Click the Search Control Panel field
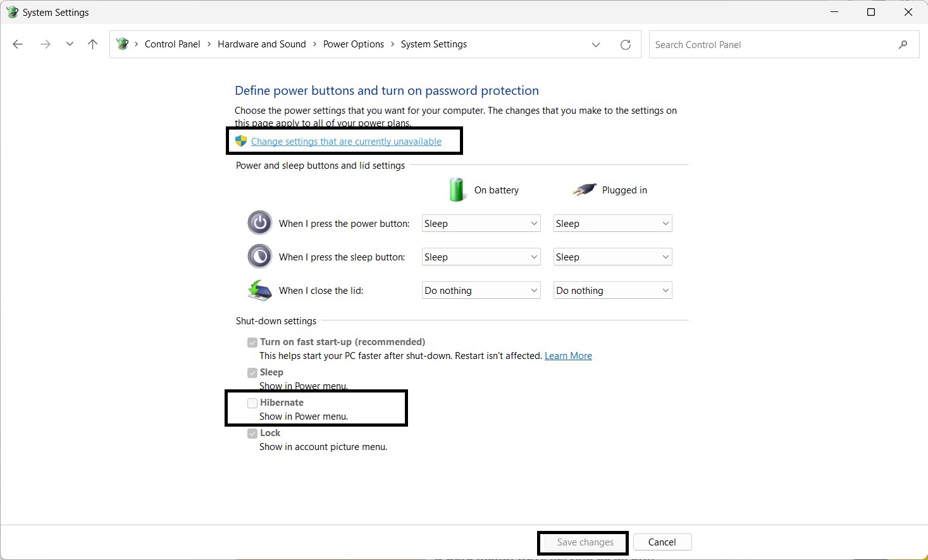This screenshot has height=560, width=928. (772, 45)
